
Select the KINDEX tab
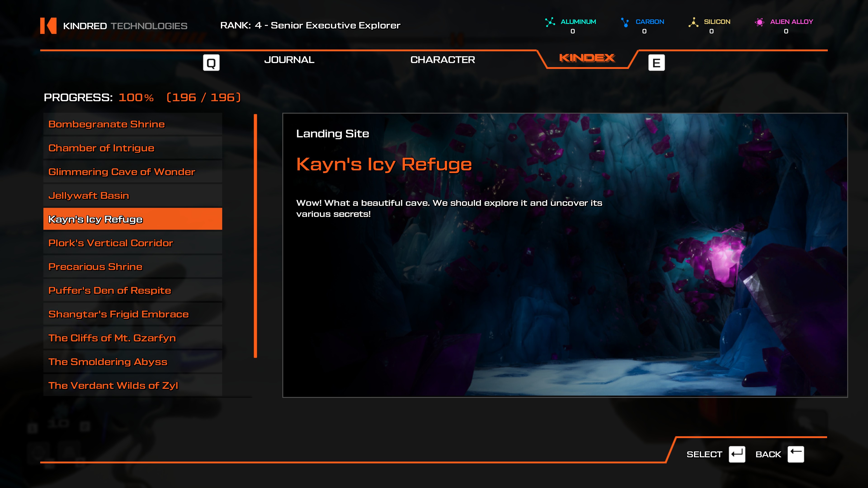point(587,58)
